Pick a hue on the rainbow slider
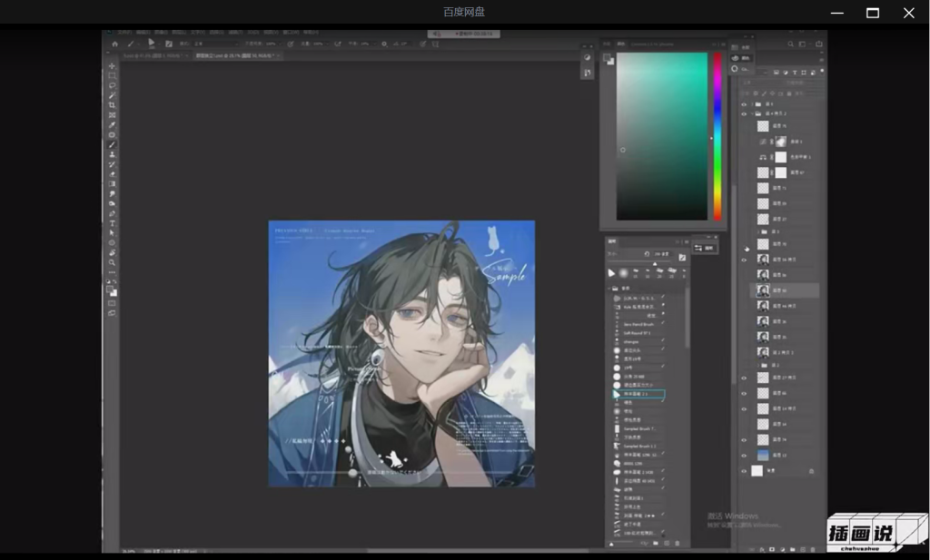Screen dimensions: 930x560 (x=717, y=136)
